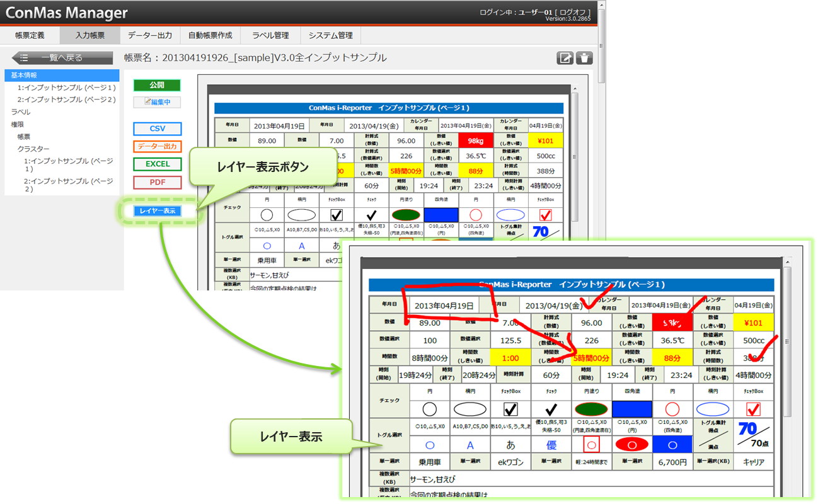Select 権限 in the left tree
The width and height of the screenshot is (818, 504).
click(x=17, y=124)
